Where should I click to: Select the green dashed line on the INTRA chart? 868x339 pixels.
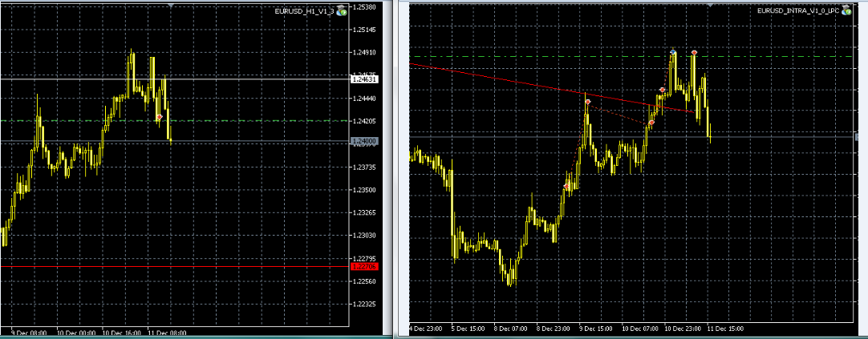click(x=631, y=56)
